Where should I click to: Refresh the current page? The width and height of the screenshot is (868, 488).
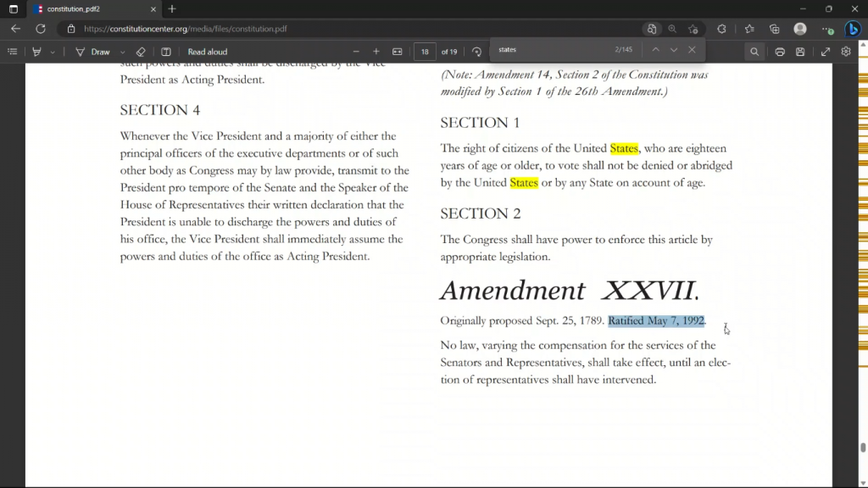coord(41,29)
